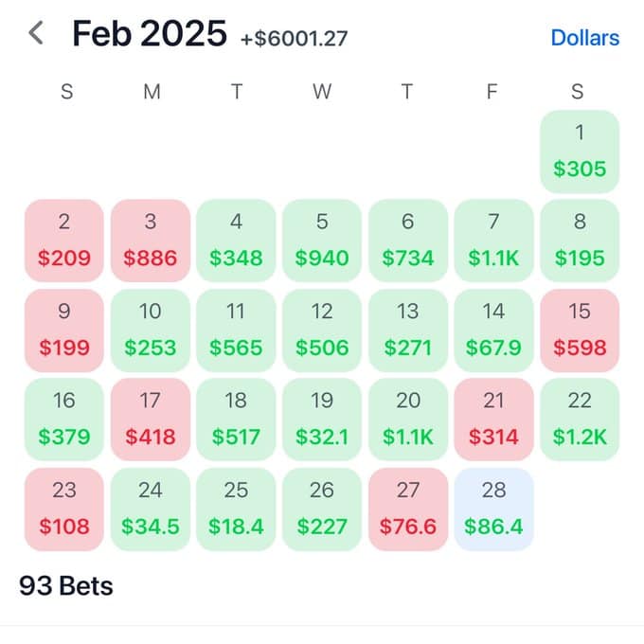The height and width of the screenshot is (644, 644).
Task: Tap February 9 with $199 loss
Action: (x=64, y=331)
